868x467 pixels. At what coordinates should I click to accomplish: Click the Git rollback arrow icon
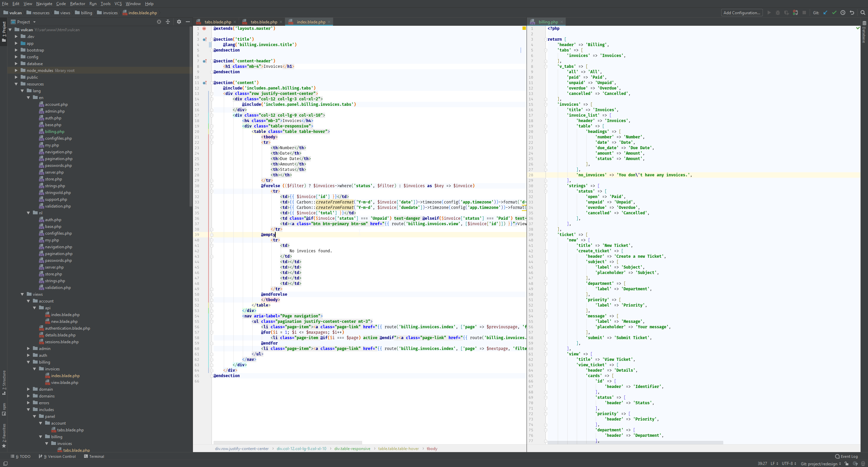(x=852, y=13)
